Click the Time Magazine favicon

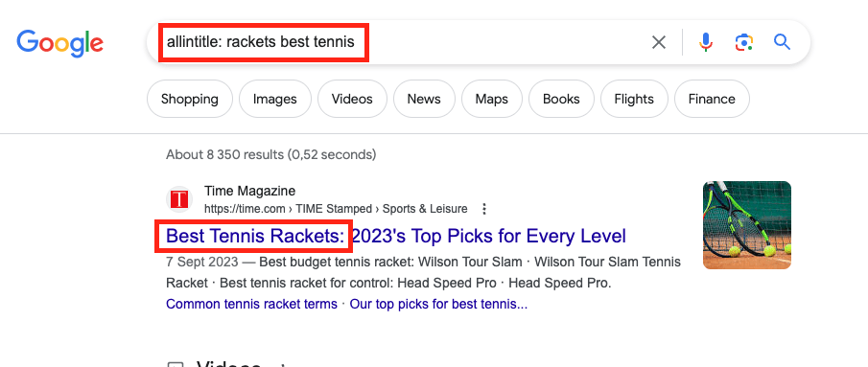(x=179, y=199)
